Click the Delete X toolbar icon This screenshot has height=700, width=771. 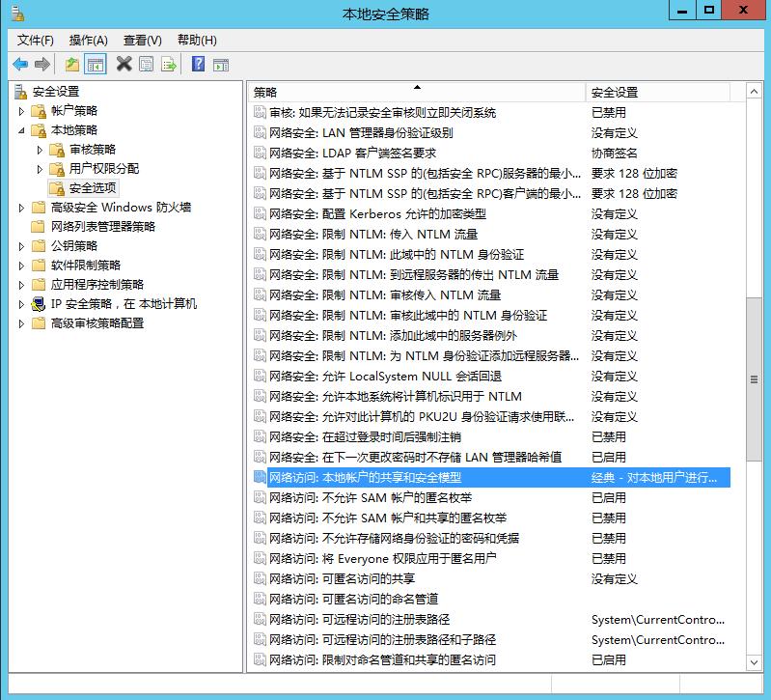pyautogui.click(x=124, y=64)
